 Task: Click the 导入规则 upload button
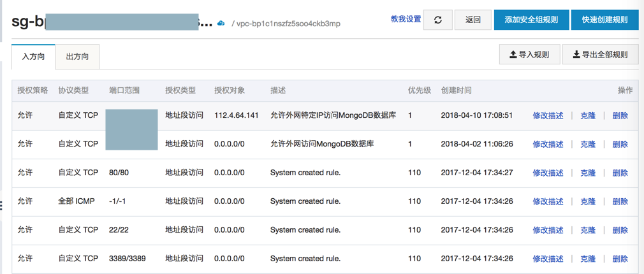pos(529,55)
